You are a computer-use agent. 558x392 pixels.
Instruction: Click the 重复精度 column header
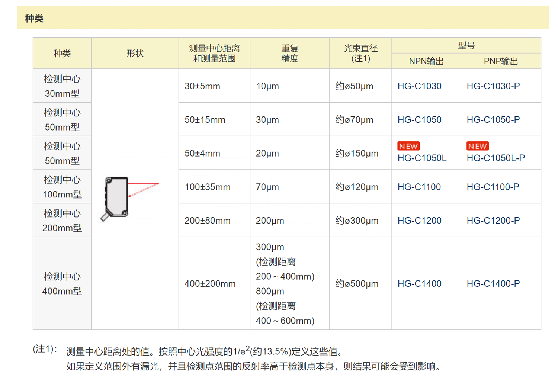point(290,53)
